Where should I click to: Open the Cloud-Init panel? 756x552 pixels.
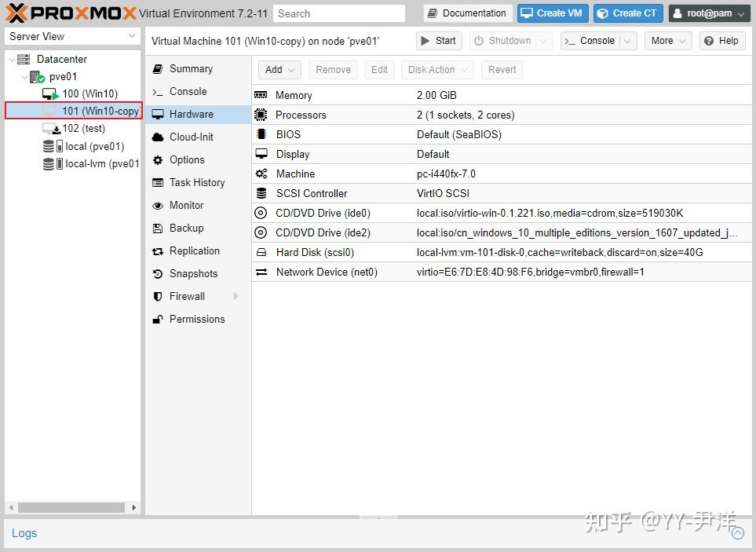(x=189, y=137)
